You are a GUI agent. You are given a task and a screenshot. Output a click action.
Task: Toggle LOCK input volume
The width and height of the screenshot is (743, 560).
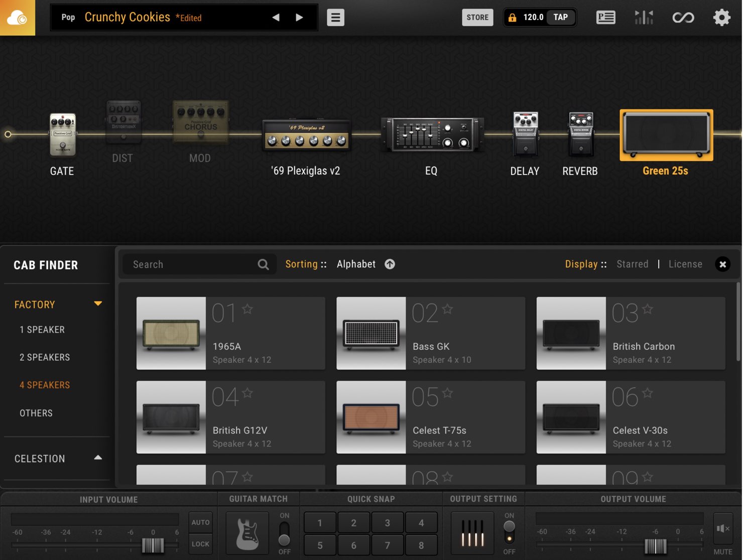pyautogui.click(x=200, y=544)
